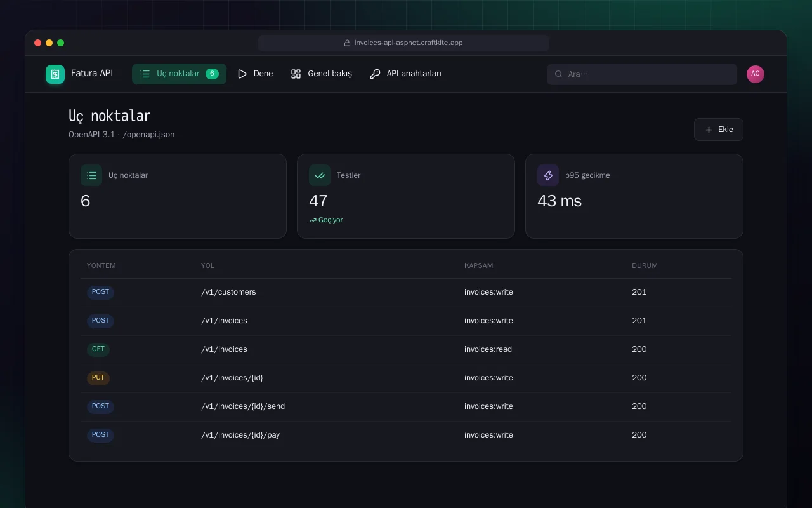Image resolution: width=812 pixels, height=508 pixels.
Task: Click the YÖNTEM column header
Action: pyautogui.click(x=101, y=265)
